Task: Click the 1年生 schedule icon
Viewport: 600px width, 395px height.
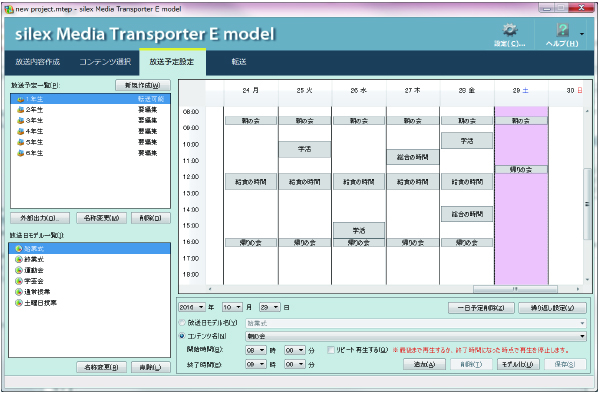Action: pyautogui.click(x=21, y=99)
